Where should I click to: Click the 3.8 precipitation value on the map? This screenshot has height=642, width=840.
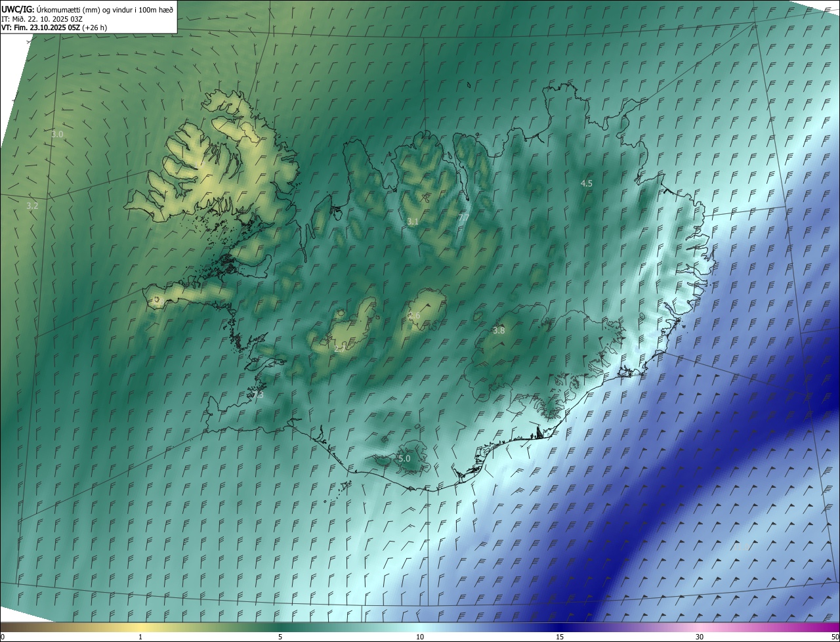(x=499, y=330)
